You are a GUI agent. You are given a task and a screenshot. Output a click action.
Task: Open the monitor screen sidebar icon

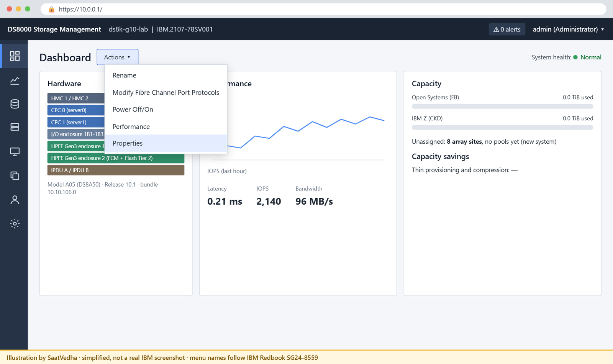tap(15, 152)
